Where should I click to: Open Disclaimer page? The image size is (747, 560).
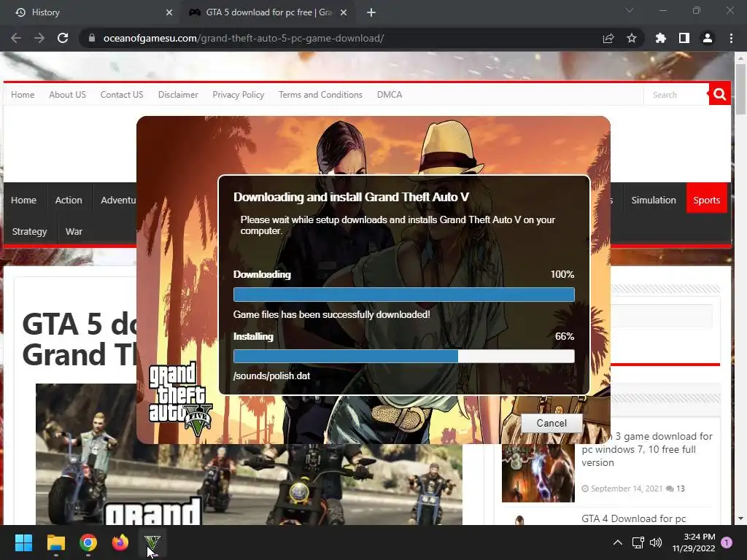point(178,95)
